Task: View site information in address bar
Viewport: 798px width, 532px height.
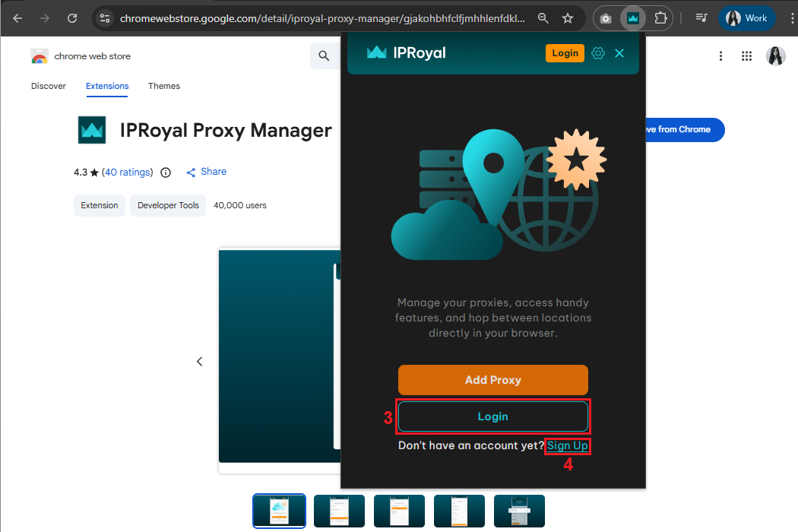Action: coord(105,18)
